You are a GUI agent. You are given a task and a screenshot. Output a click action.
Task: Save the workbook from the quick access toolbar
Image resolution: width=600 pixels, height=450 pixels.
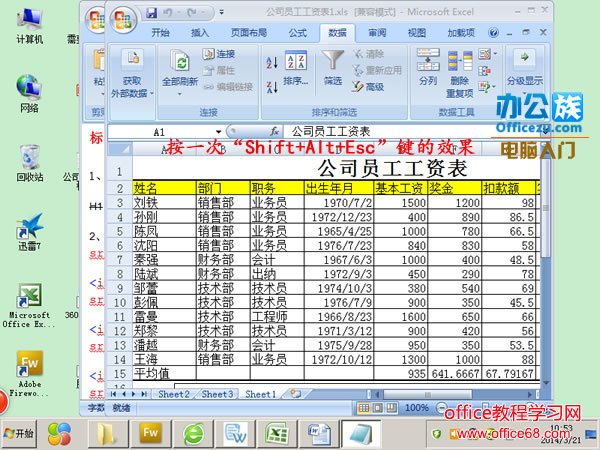coord(152,13)
